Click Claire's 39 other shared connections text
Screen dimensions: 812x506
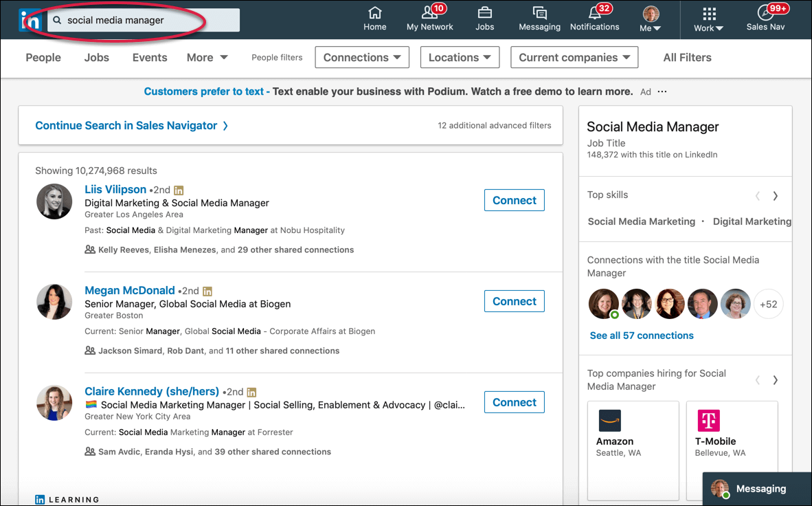click(273, 452)
